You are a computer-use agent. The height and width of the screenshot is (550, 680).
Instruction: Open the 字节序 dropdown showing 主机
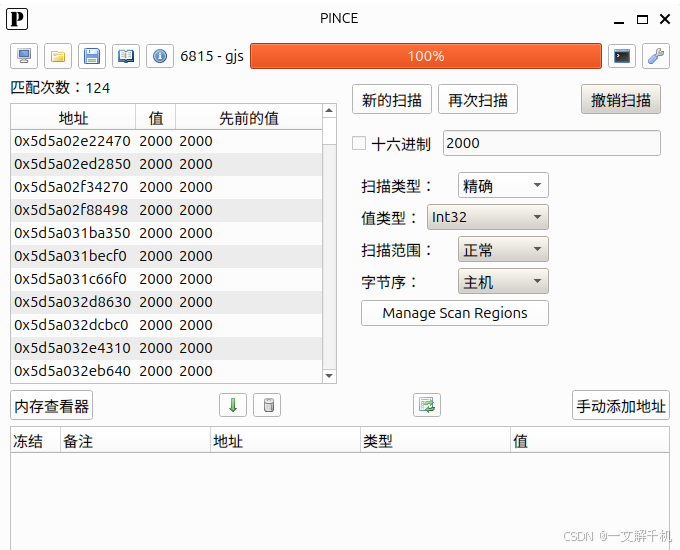point(503,281)
